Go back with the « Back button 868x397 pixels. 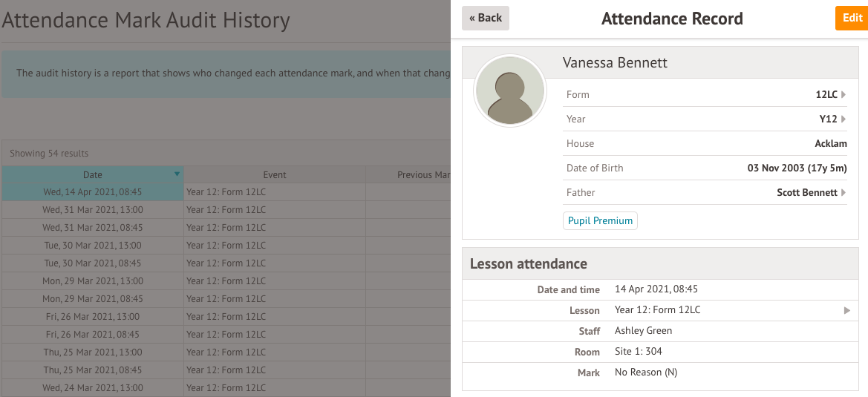coord(486,18)
